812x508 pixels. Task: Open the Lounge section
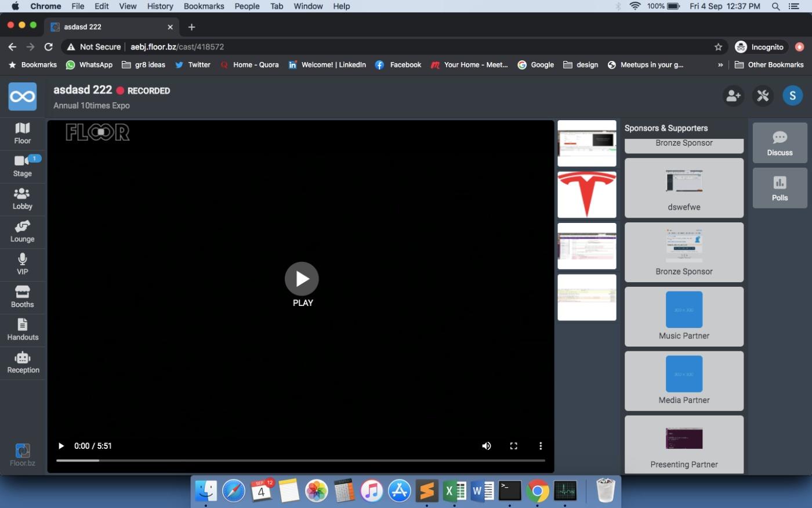point(23,232)
